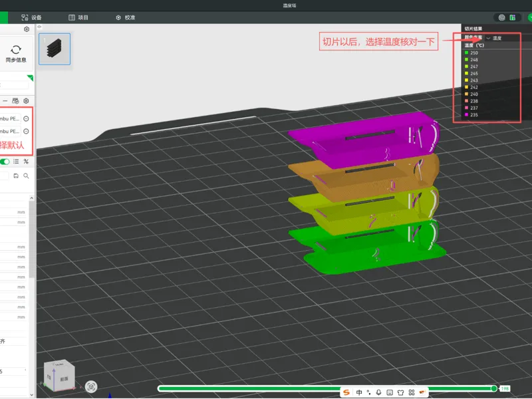Viewport: 532px width, 399px height.
Task: Open the second Bambu PE filament dropdown
Action: coord(10,131)
